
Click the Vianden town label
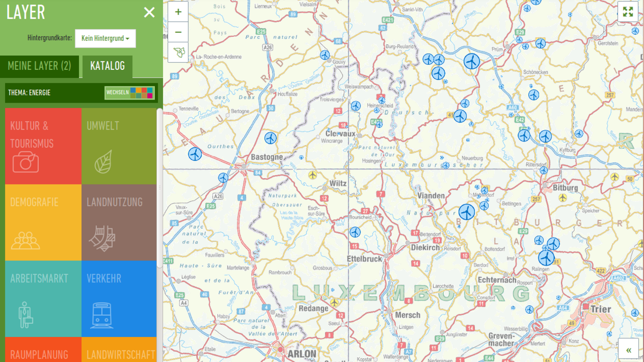pos(431,196)
